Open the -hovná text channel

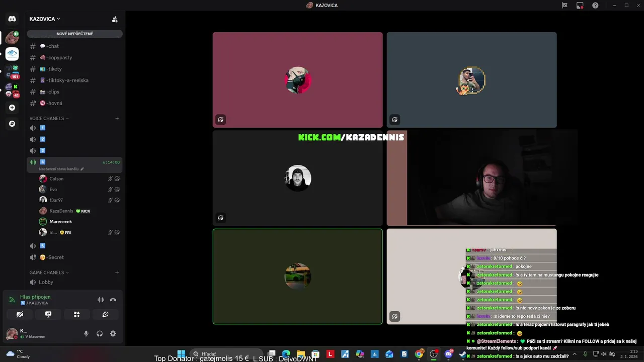pos(74,103)
